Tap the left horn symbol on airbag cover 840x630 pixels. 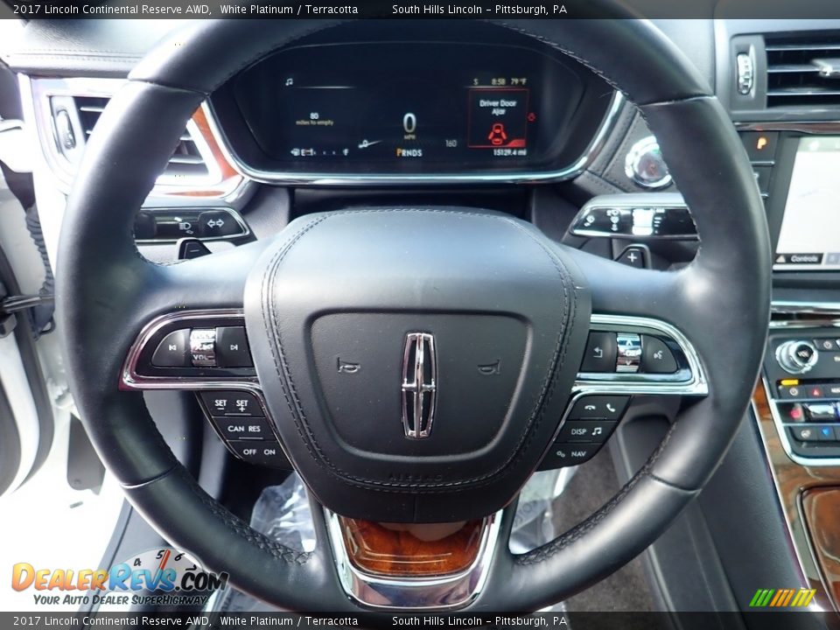[347, 366]
